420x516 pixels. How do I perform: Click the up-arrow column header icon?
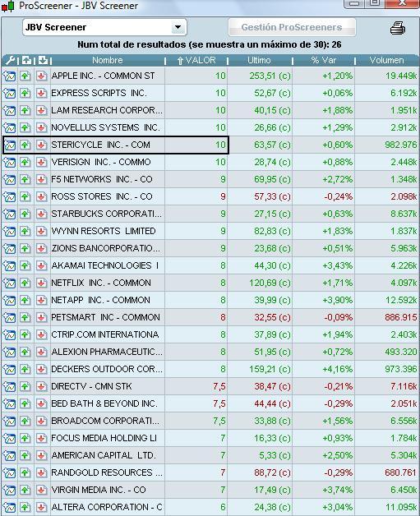click(x=26, y=60)
